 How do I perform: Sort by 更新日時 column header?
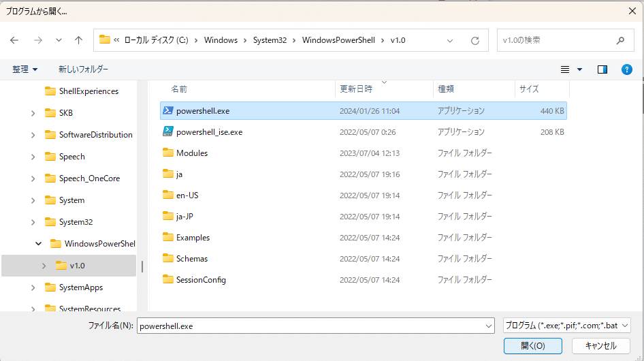coord(356,89)
